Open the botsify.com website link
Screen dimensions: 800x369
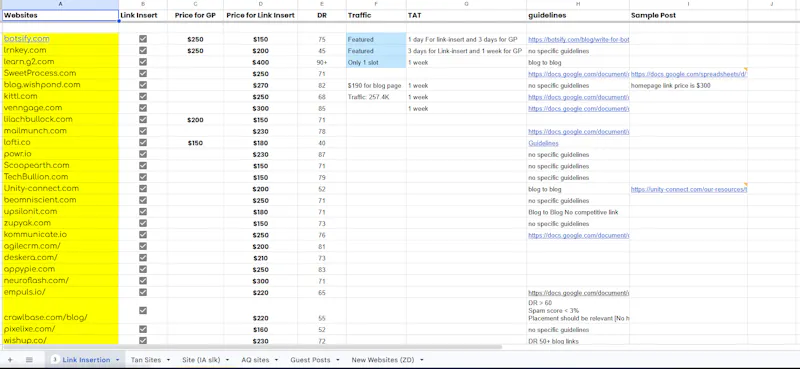pyautogui.click(x=27, y=39)
